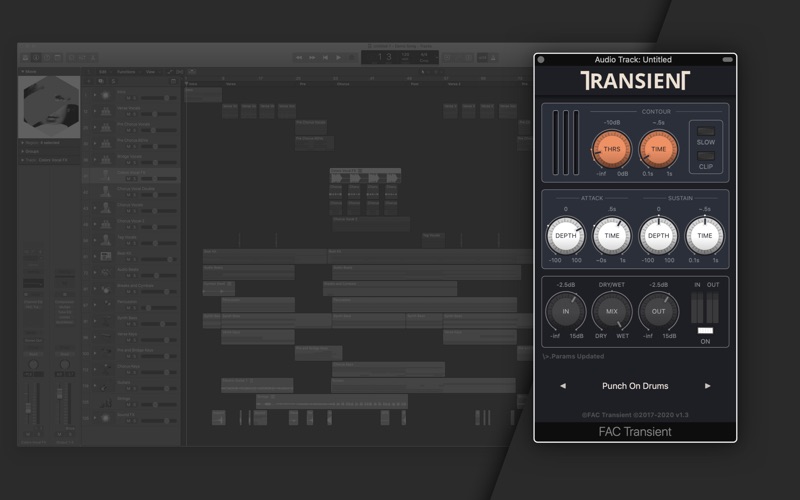Solo the Synth Bass track
This screenshot has height=500, width=800.
point(135,324)
